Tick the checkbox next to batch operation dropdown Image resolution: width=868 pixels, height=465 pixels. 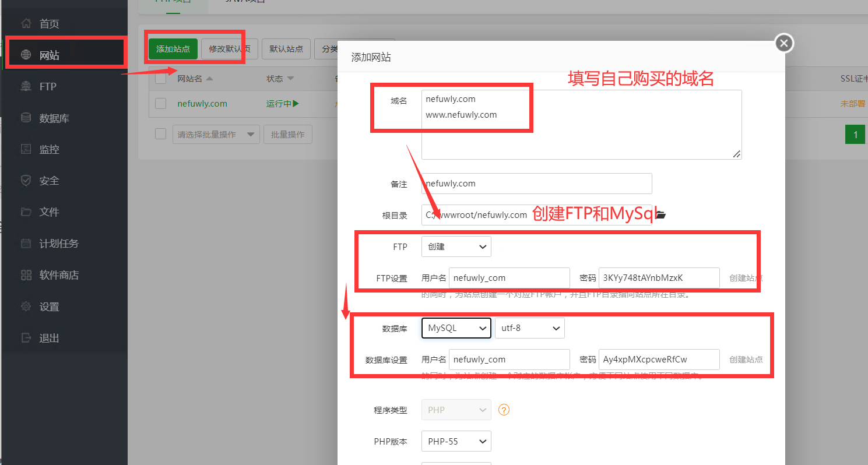[x=160, y=133]
